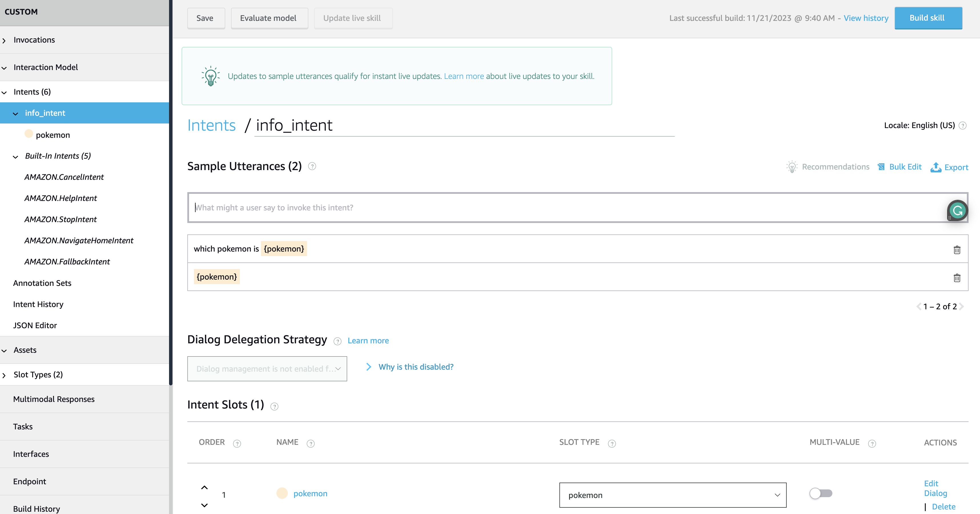
Task: Delete the 'which pokemon is {pokemon}' utterance
Action: click(x=957, y=250)
